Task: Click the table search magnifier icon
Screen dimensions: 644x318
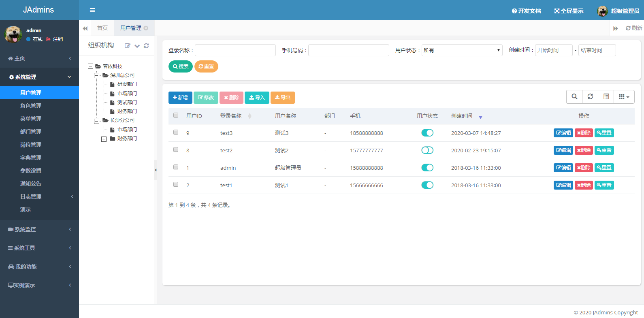Action: [x=574, y=97]
